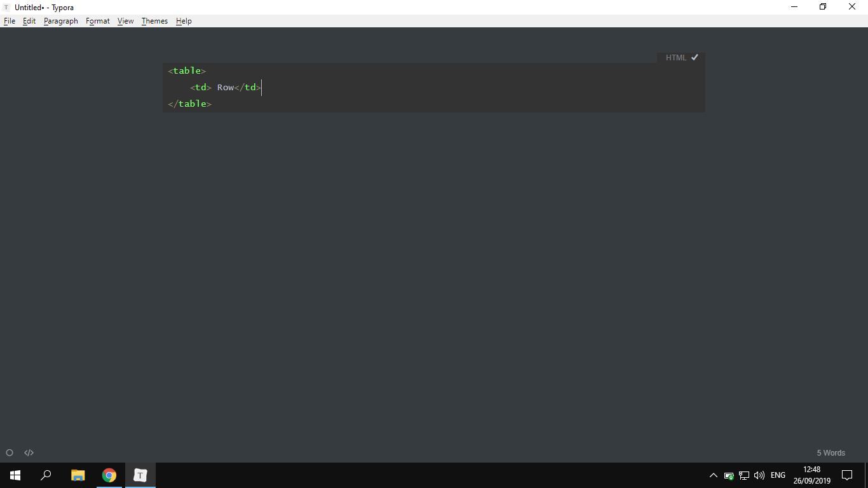Viewport: 868px width, 488px height.
Task: Toggle source code mode view
Action: (29, 452)
